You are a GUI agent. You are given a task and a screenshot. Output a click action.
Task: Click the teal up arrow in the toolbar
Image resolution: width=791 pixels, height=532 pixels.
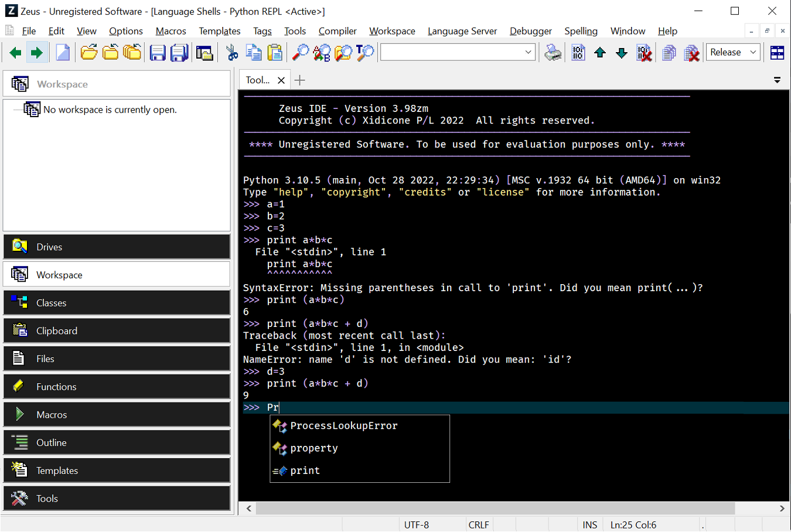point(600,53)
